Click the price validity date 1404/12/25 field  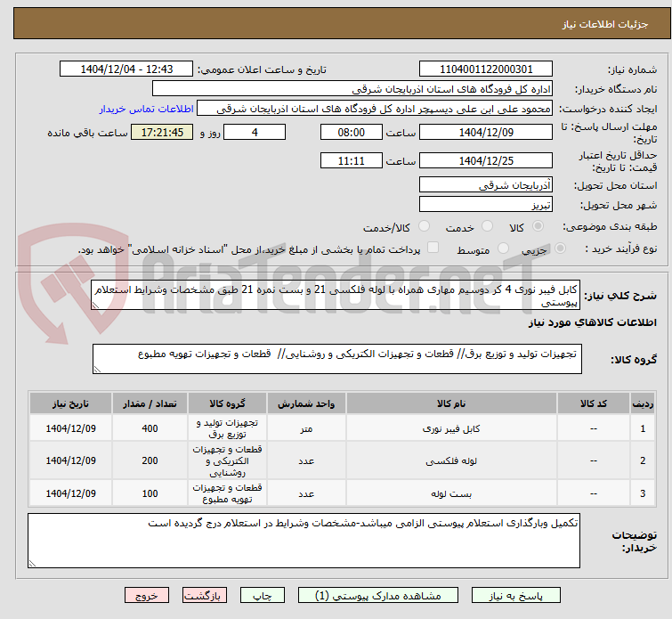(486, 160)
